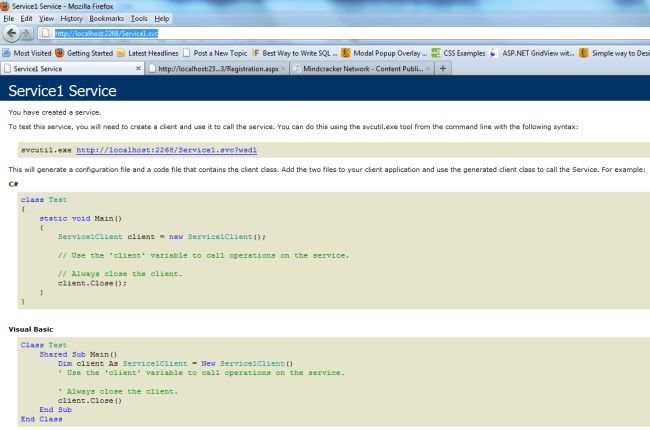
Task: Switch to Mindcracker Network Content tab
Action: (361, 69)
